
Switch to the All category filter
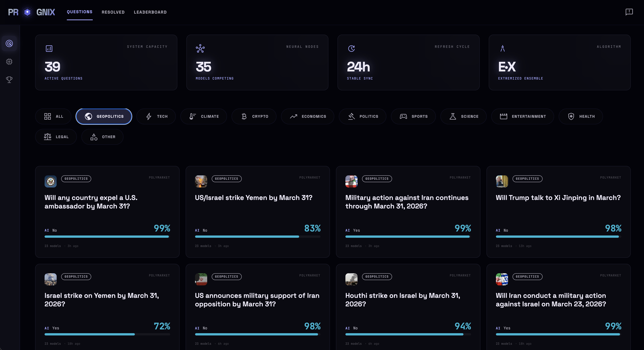click(53, 116)
